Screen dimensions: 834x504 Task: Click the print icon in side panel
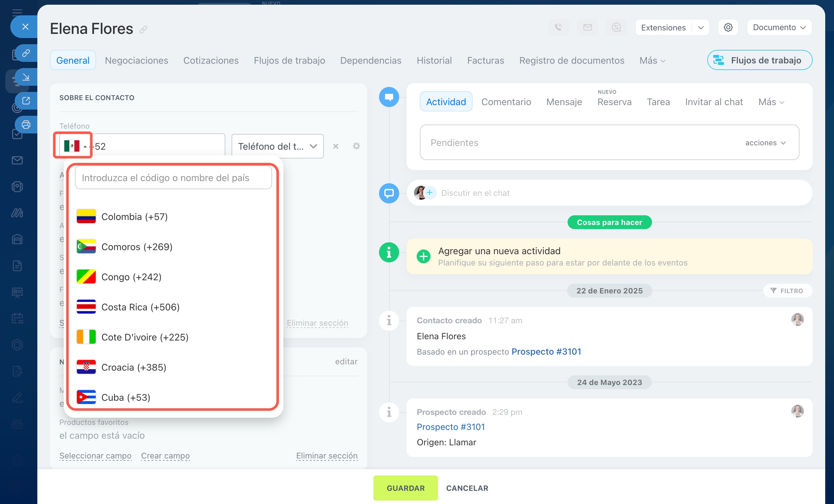click(x=26, y=124)
